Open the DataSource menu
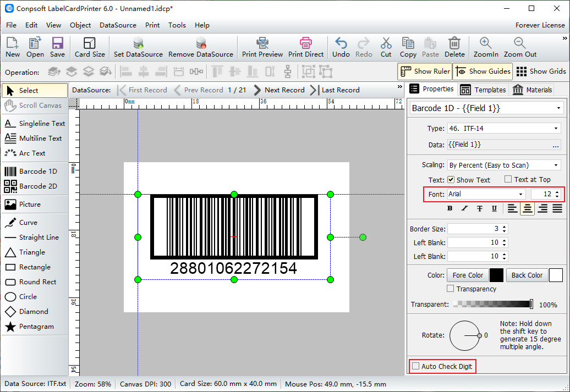Viewport: 570px width, 392px height. click(x=118, y=25)
